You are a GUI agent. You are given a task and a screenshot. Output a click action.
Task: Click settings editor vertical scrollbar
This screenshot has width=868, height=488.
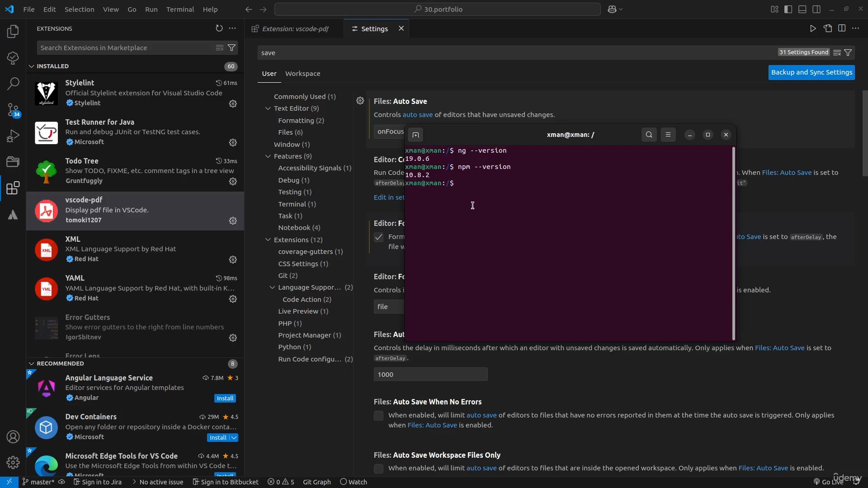(x=865, y=133)
